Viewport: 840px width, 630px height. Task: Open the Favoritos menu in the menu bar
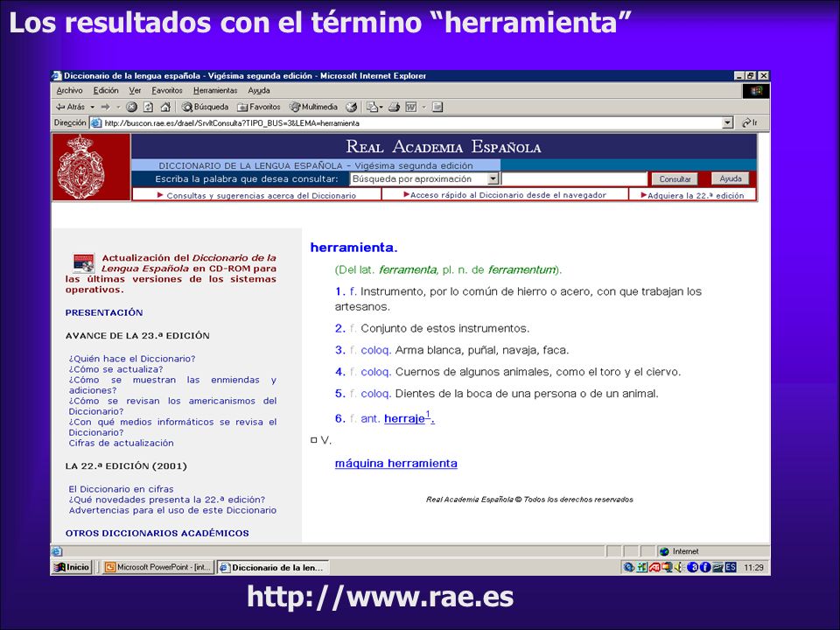tap(167, 90)
